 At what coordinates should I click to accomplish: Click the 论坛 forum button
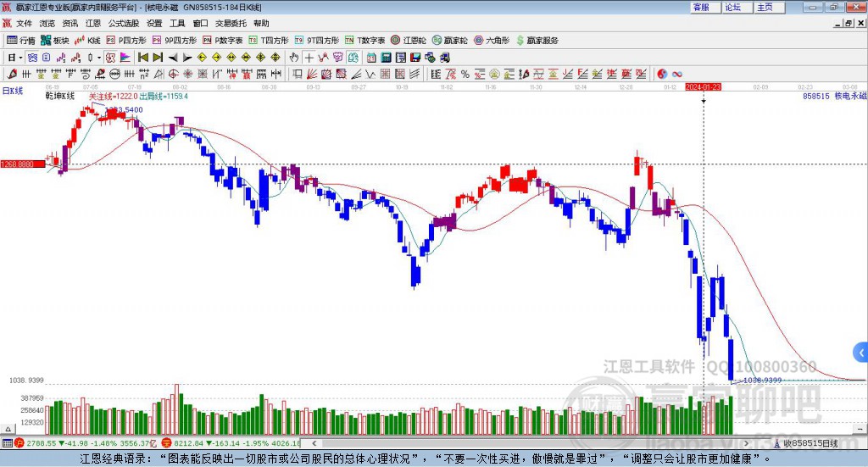(x=737, y=7)
